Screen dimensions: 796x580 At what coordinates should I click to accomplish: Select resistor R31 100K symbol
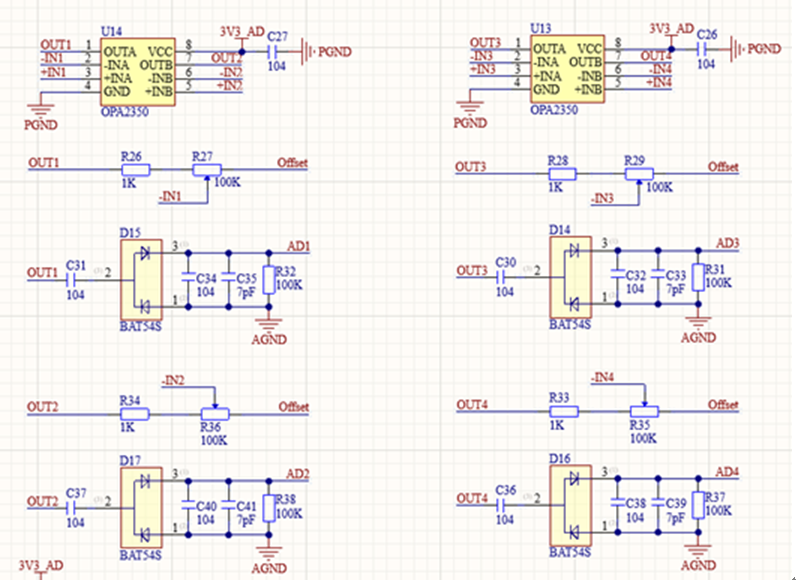point(699,277)
